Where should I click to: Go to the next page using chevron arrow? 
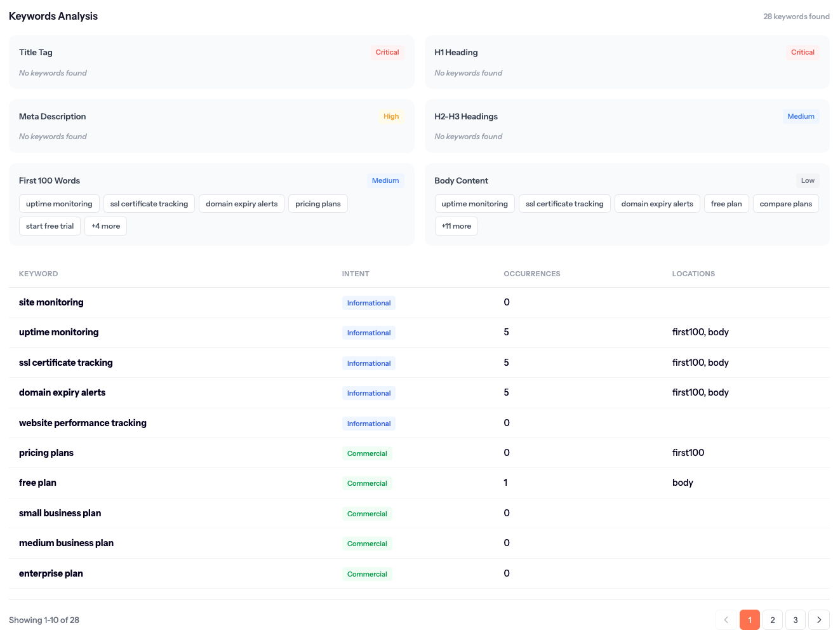tap(818, 620)
